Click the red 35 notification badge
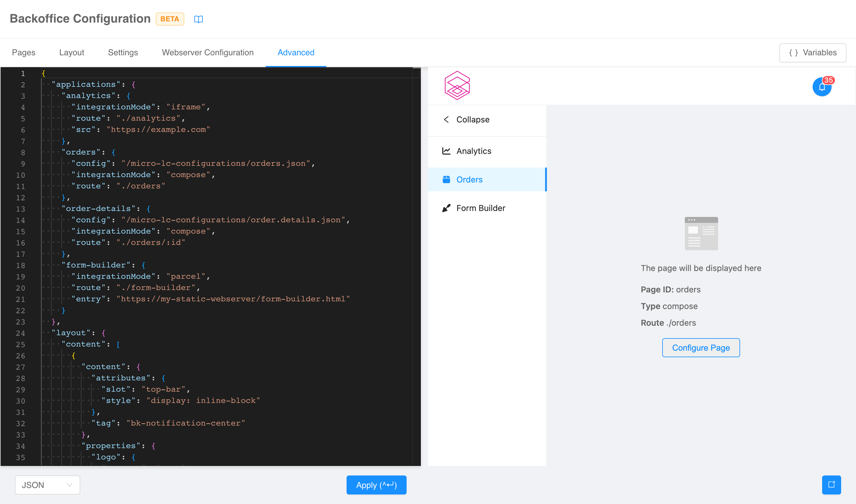Image resolution: width=856 pixels, height=504 pixels. tap(828, 80)
